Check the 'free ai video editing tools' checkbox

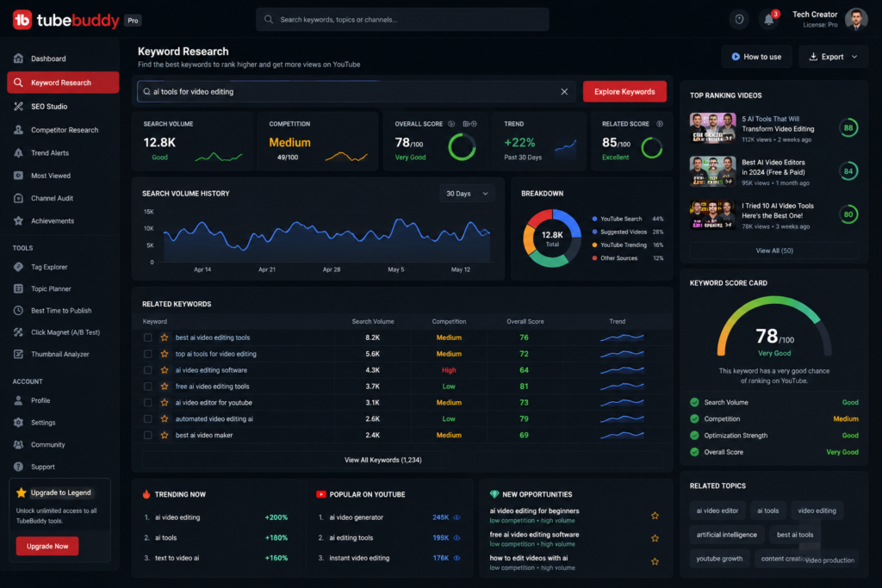pyautogui.click(x=147, y=387)
